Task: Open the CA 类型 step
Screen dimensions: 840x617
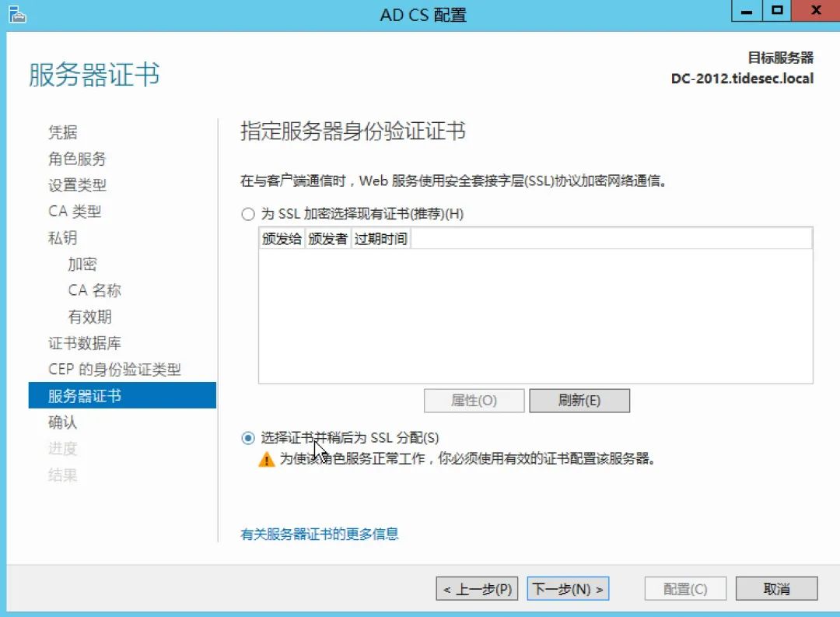Action: 75,211
